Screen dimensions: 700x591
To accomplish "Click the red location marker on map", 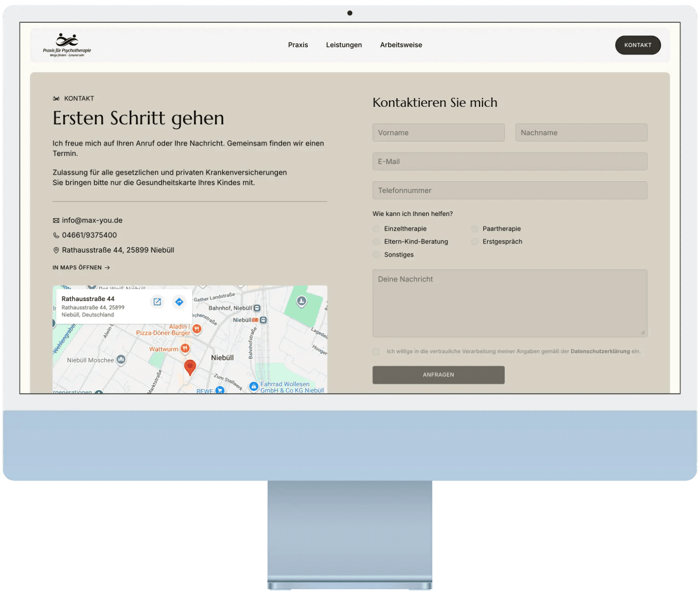I will tap(189, 367).
